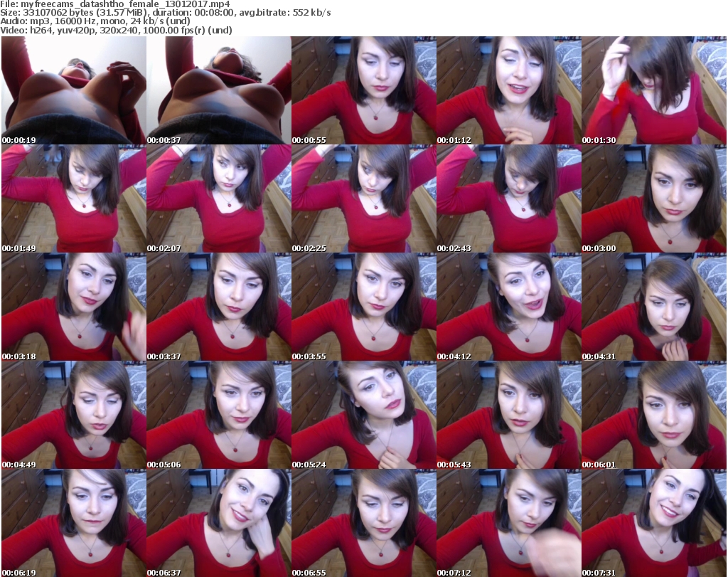Choose the frame stamped 00:05:24

pyautogui.click(x=363, y=415)
